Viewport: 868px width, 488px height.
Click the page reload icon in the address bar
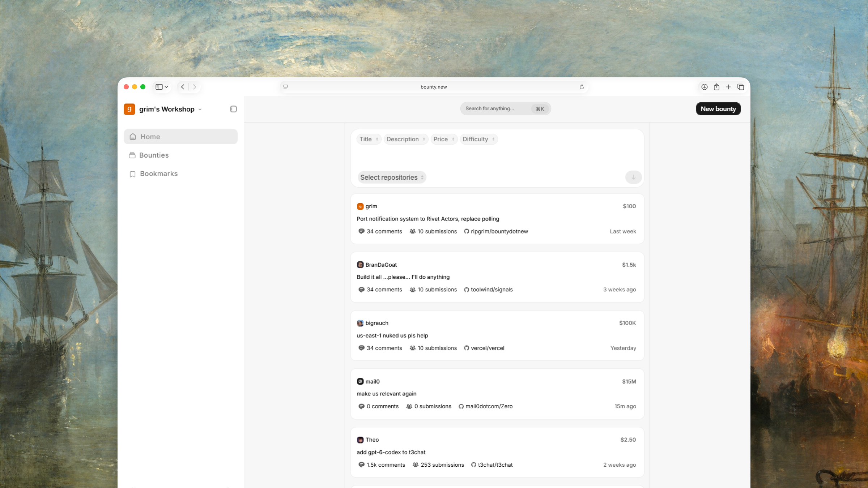(582, 87)
